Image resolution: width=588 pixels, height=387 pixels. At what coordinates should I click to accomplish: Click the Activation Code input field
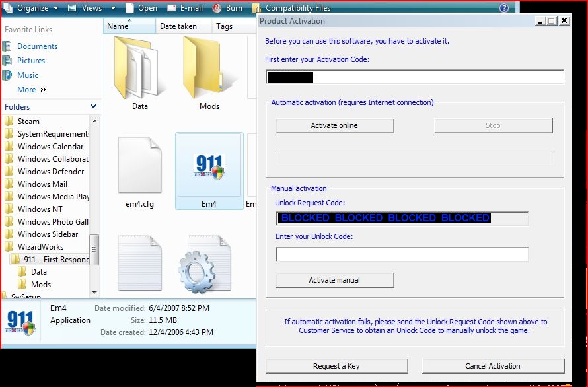click(414, 77)
